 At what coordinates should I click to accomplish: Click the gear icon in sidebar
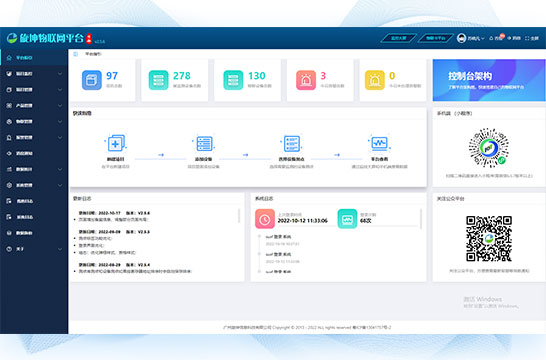tap(9, 185)
